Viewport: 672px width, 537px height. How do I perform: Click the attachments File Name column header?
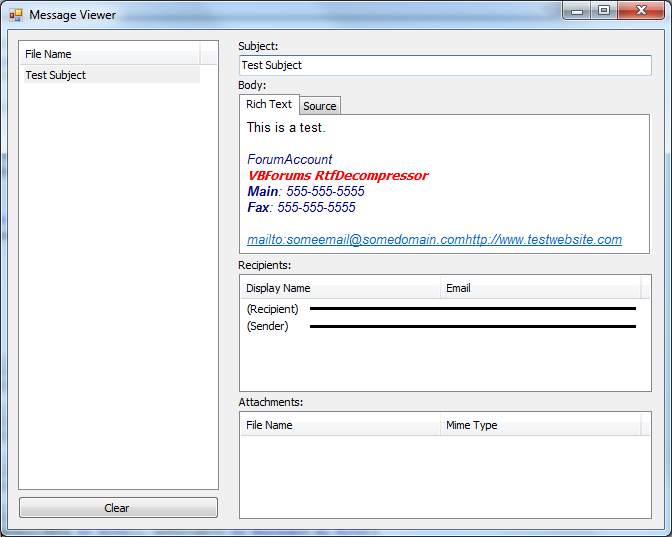340,425
